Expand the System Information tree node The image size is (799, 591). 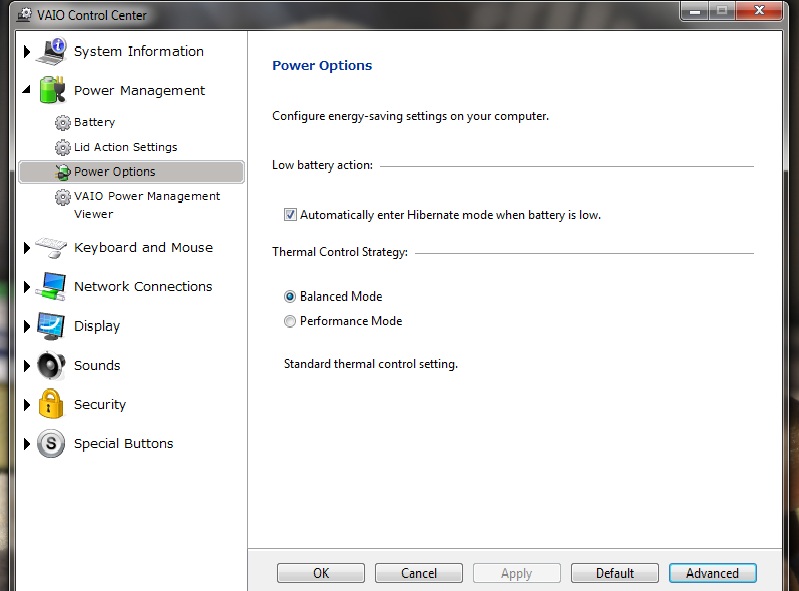[x=27, y=51]
